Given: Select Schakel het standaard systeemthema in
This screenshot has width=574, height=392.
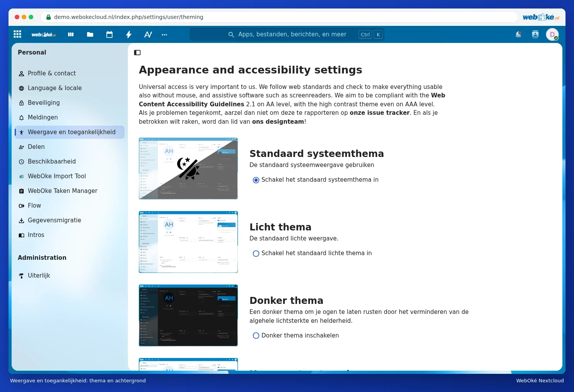Looking at the screenshot, I should [x=256, y=180].
